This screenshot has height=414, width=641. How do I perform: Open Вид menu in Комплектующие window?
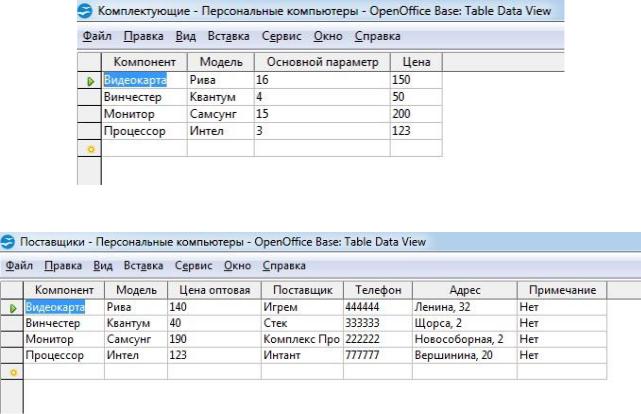[x=186, y=36]
